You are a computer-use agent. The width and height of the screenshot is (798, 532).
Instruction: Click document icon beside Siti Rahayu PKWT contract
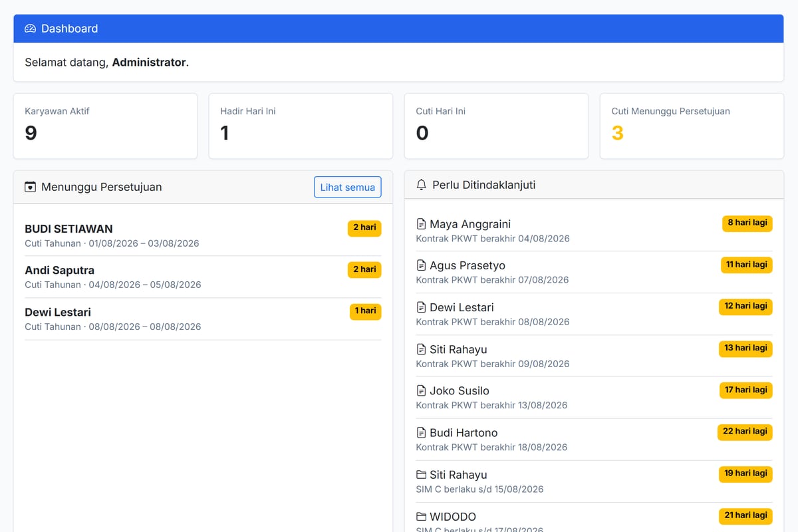tap(421, 349)
